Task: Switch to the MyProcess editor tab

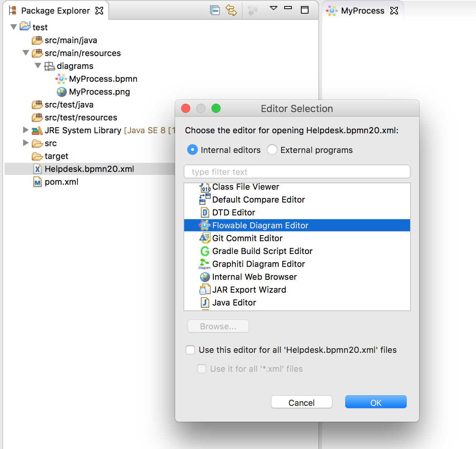Action: pos(362,11)
